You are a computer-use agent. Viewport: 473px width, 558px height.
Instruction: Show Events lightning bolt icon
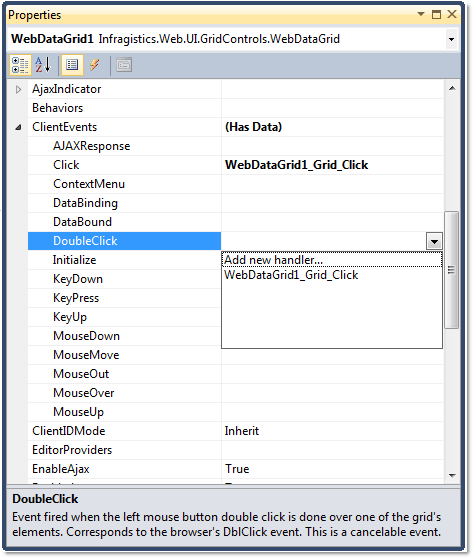pos(94,65)
